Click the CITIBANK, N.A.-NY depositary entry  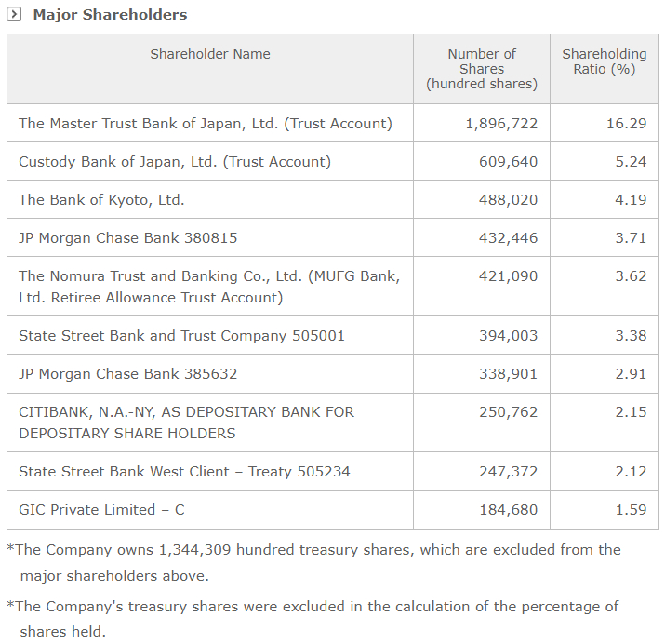click(186, 423)
